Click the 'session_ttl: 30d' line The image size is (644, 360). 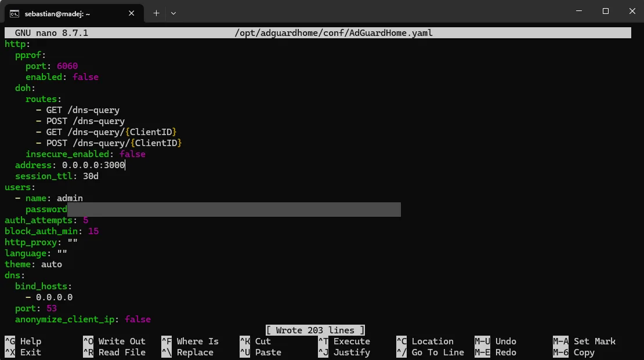coord(57,176)
